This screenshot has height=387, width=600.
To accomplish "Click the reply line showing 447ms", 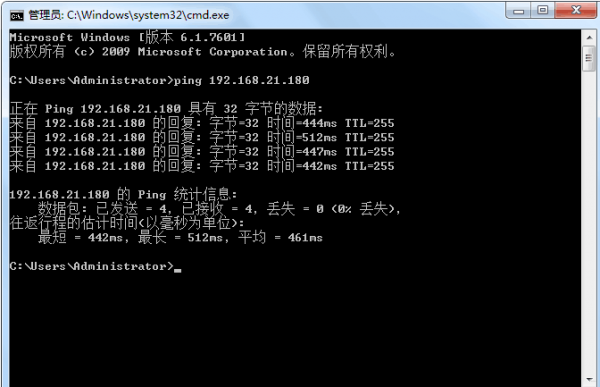I will [202, 152].
